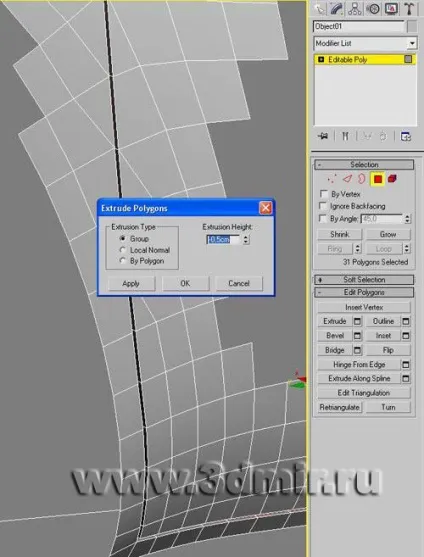Click the Object01 name field
This screenshot has height=557, width=424.
pyautogui.click(x=359, y=26)
